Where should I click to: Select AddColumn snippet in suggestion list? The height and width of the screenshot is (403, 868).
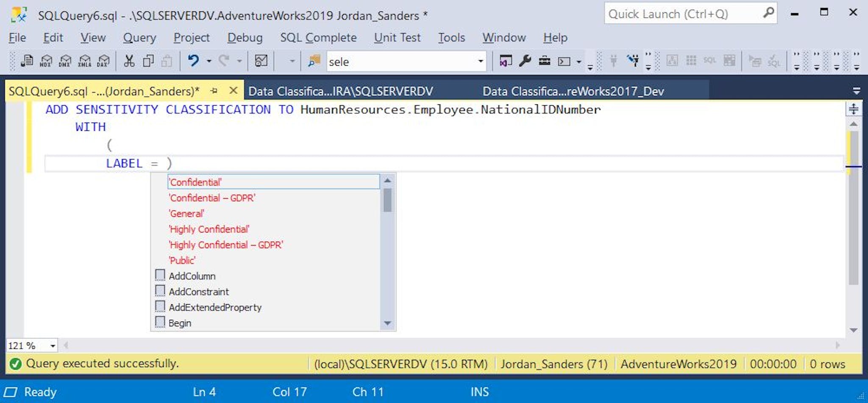pos(192,276)
